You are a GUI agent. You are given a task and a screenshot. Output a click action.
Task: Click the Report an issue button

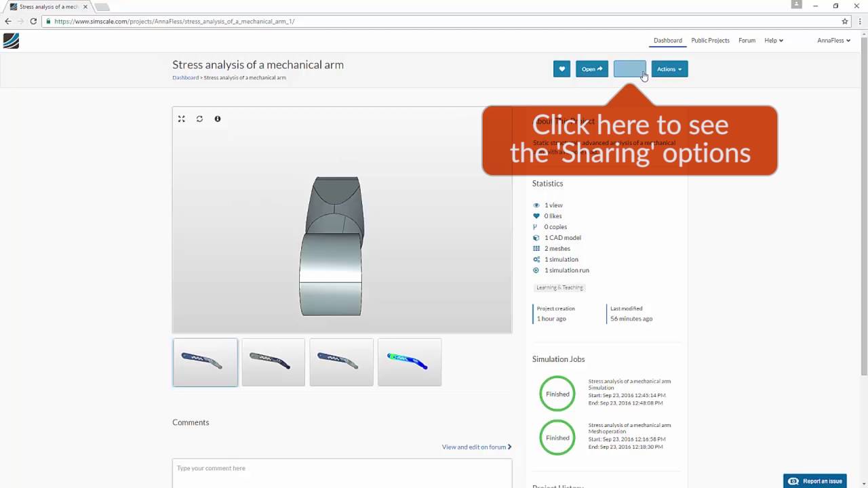pos(815,481)
